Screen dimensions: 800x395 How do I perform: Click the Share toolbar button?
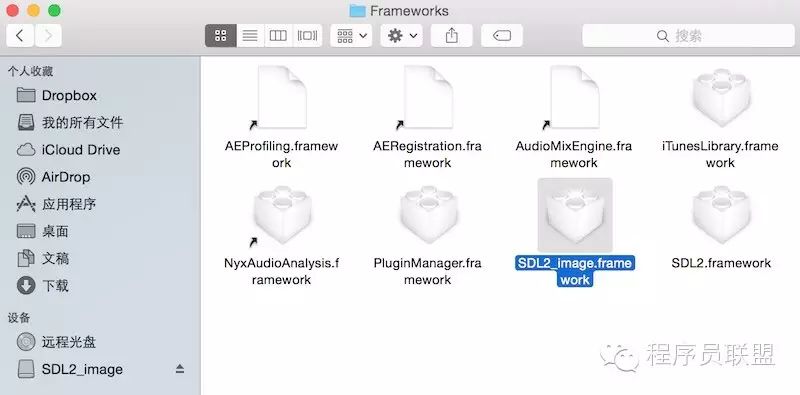(x=452, y=35)
